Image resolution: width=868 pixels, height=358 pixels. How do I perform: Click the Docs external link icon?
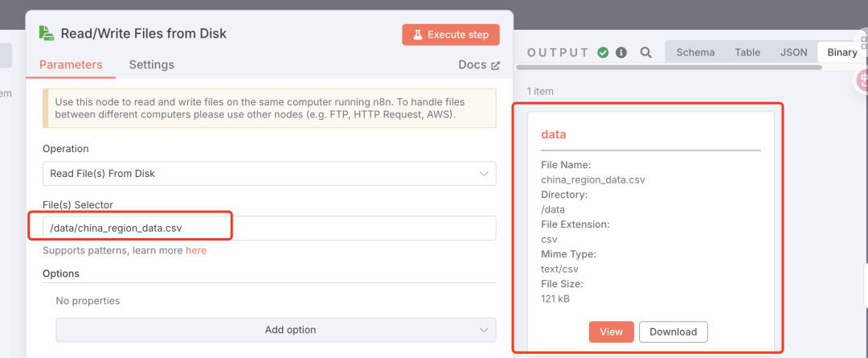[x=495, y=65]
